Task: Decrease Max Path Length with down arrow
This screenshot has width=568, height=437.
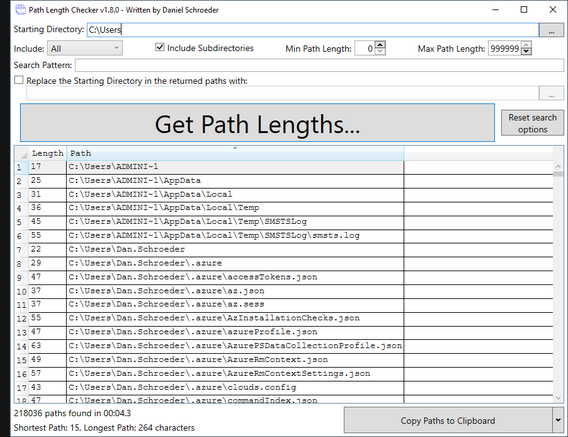Action: point(526,51)
